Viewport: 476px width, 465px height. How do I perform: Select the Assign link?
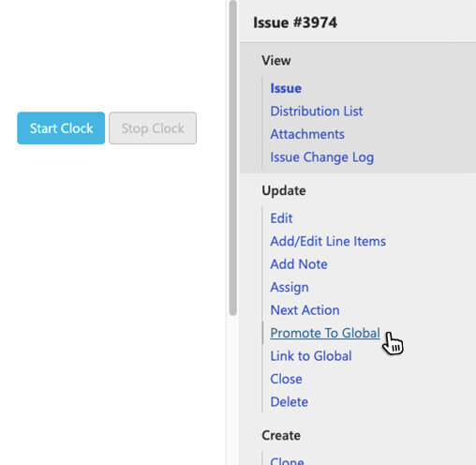tap(290, 287)
